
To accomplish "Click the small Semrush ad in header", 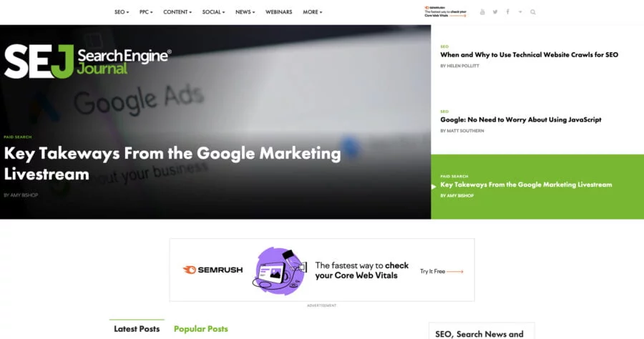I will 446,11.
